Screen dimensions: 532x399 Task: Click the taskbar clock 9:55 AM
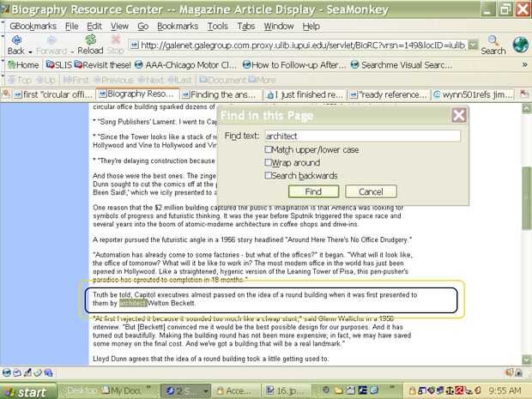coord(505,391)
